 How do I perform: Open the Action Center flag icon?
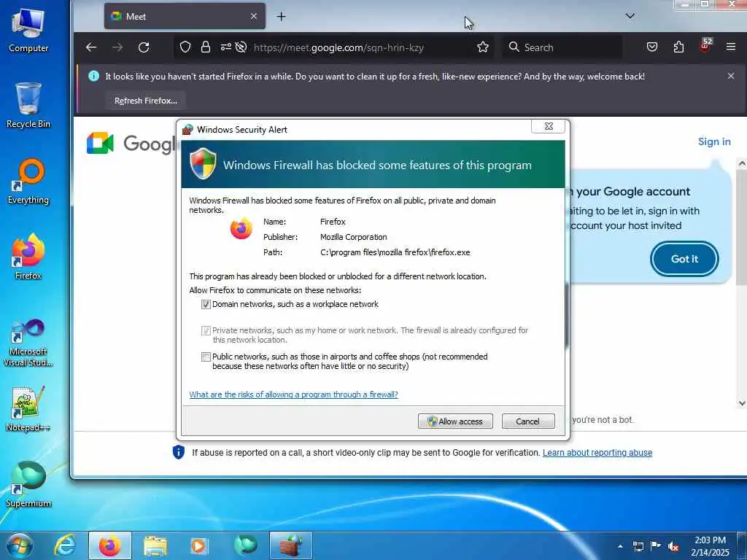[656, 545]
